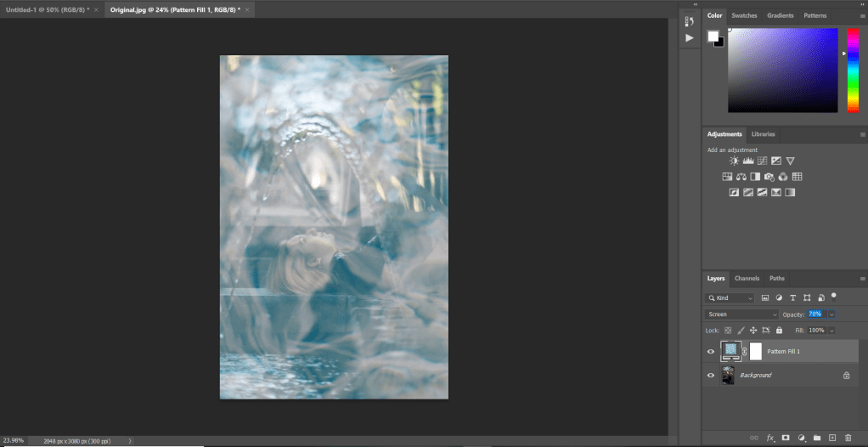Open the Kind filter dropdown
Viewport: 868px width, 447px height.
(730, 298)
